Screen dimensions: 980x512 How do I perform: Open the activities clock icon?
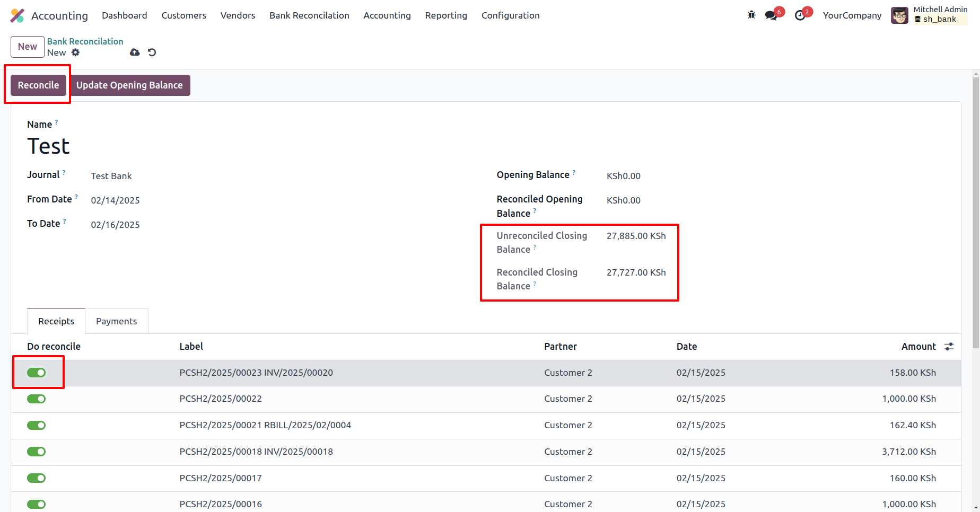[x=800, y=16]
